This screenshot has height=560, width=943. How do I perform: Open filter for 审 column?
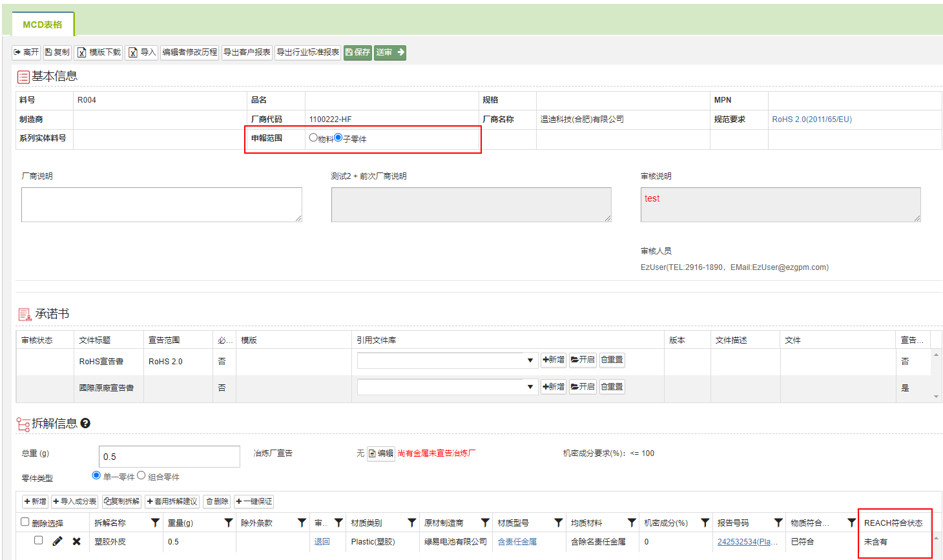click(338, 523)
